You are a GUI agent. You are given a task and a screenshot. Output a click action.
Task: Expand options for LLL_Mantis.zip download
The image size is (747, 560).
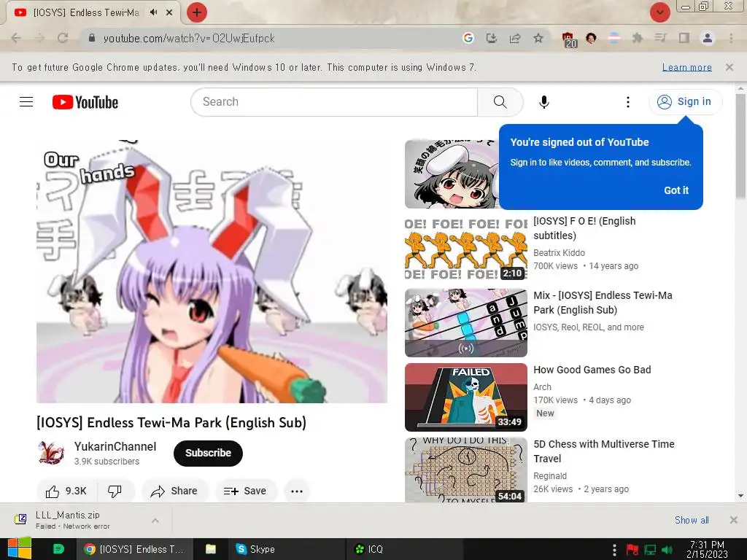pyautogui.click(x=155, y=521)
